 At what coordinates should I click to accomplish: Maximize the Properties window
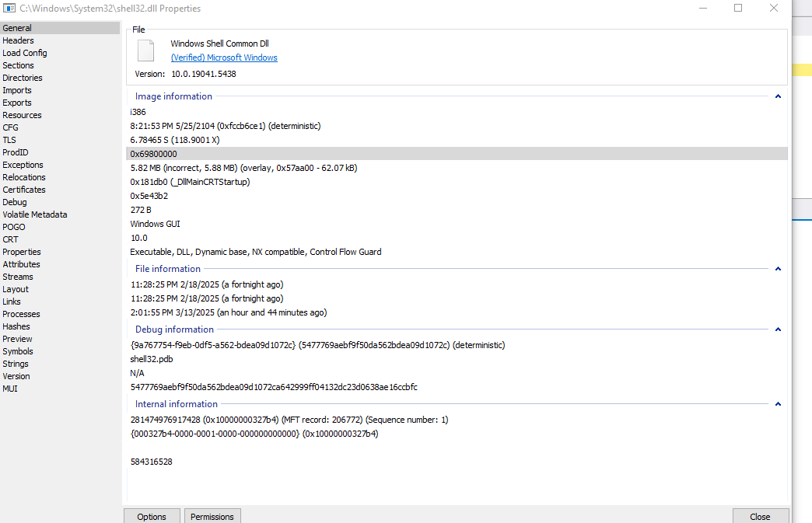(x=738, y=8)
